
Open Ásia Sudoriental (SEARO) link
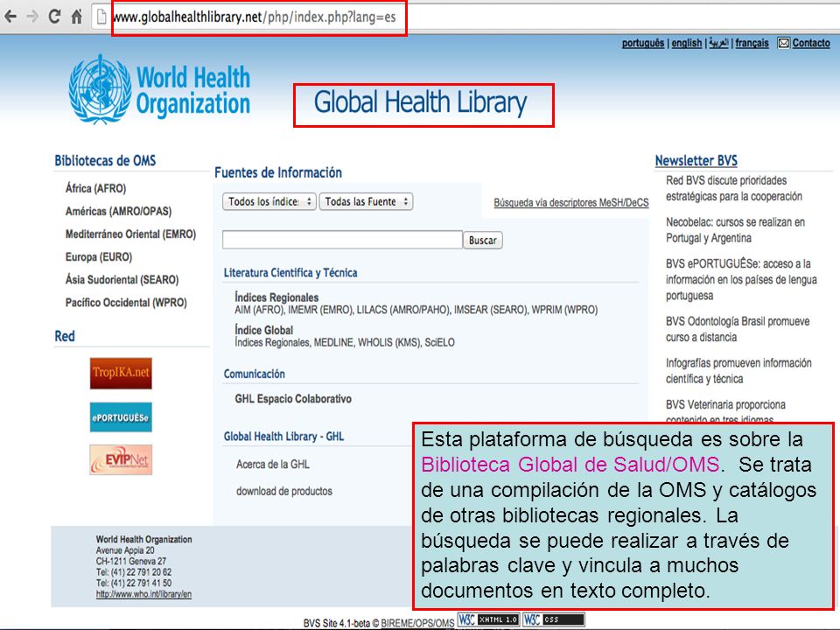122,280
